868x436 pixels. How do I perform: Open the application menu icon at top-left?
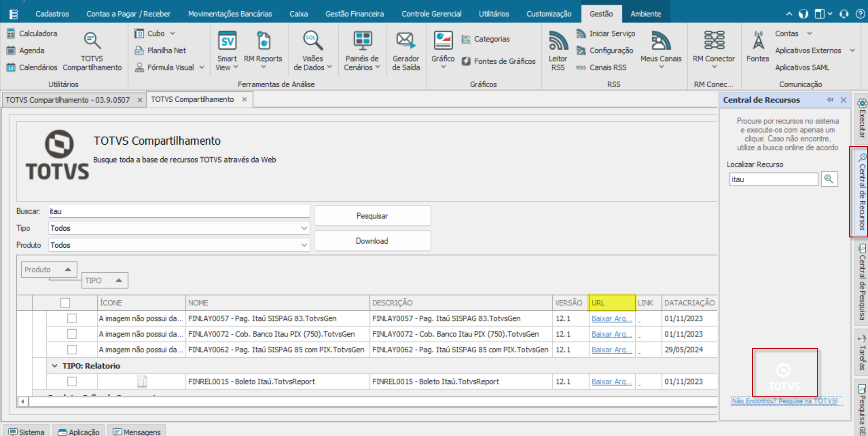[x=14, y=14]
